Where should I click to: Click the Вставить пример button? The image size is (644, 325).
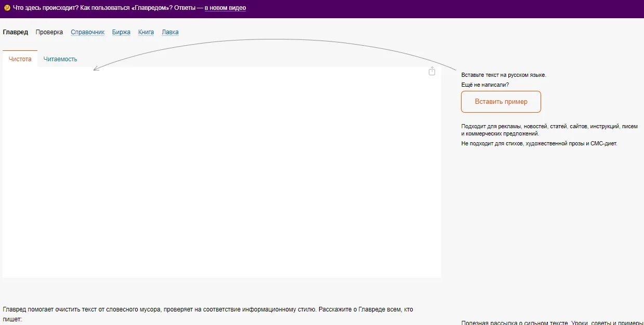[x=501, y=102]
